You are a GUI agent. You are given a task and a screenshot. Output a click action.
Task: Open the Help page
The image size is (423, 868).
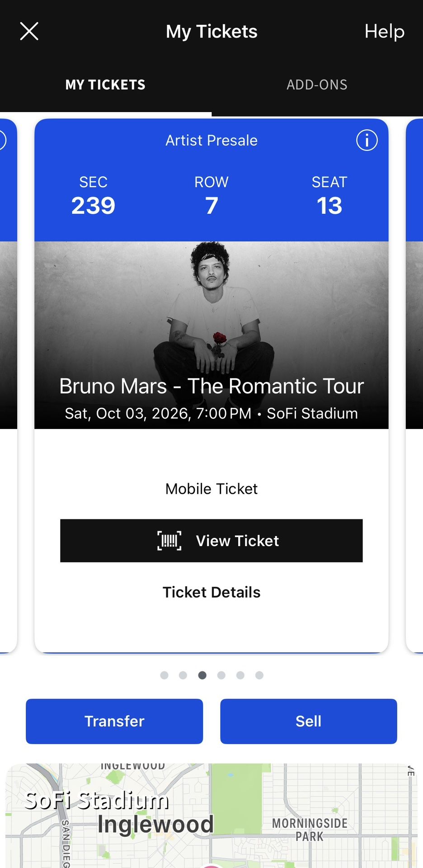(x=384, y=32)
